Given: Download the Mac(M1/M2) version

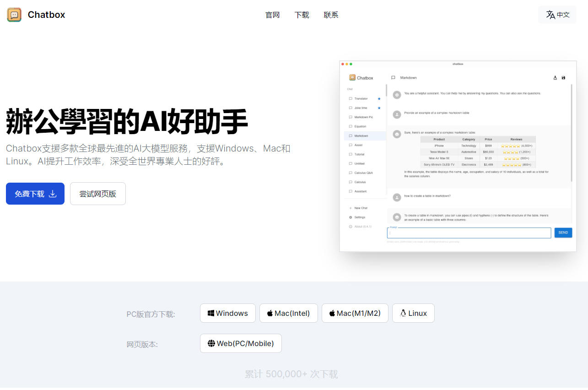Looking at the screenshot, I should click(x=355, y=313).
